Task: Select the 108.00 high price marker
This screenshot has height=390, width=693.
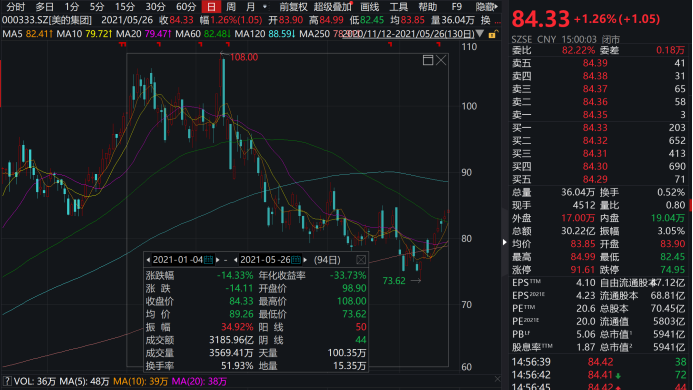Action: (244, 57)
